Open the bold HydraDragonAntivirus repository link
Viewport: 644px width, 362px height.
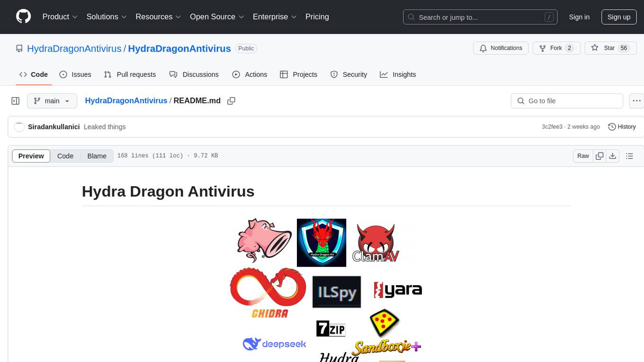click(179, 48)
